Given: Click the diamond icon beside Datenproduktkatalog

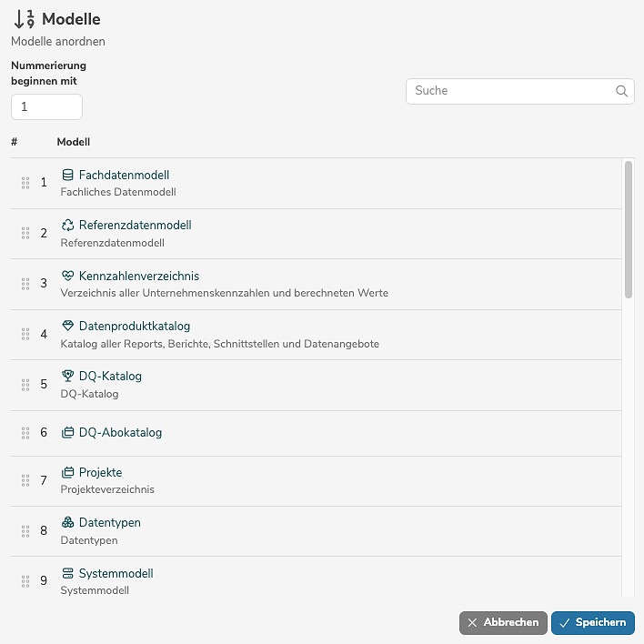Looking at the screenshot, I should coord(67,326).
